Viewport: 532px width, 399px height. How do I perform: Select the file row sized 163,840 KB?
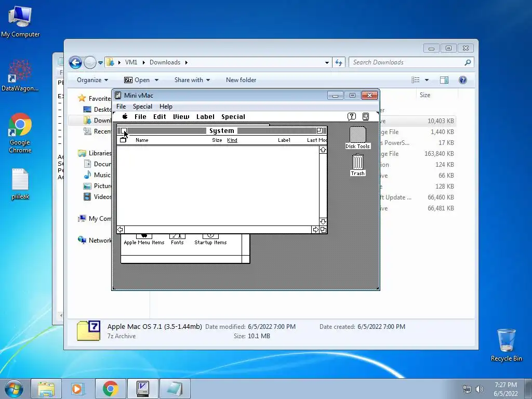point(417,154)
